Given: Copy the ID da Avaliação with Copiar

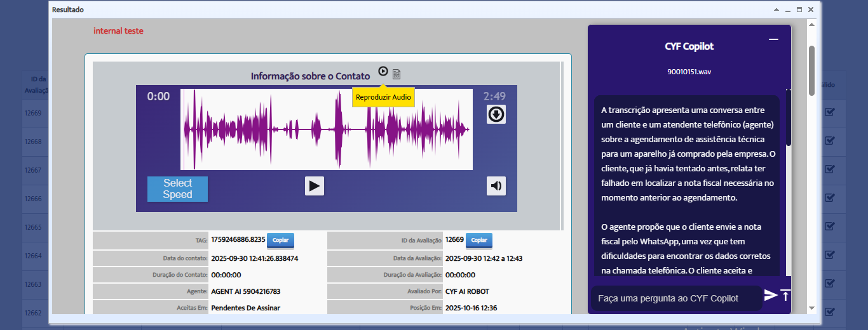Looking at the screenshot, I should [x=479, y=241].
